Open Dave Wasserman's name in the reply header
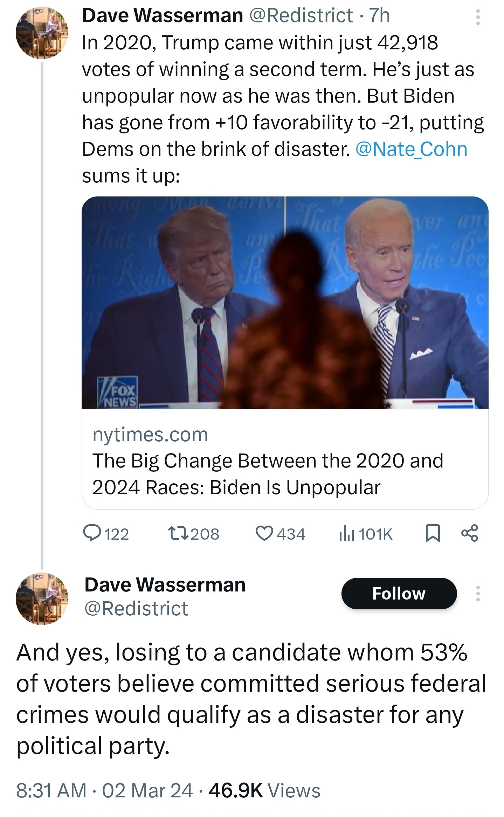This screenshot has width=504, height=817. pyautogui.click(x=165, y=585)
